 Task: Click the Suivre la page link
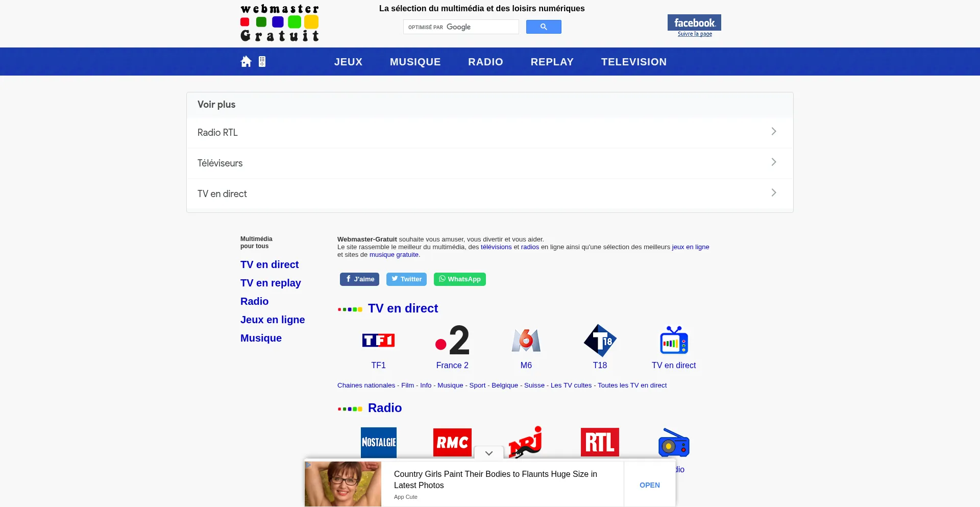point(695,34)
